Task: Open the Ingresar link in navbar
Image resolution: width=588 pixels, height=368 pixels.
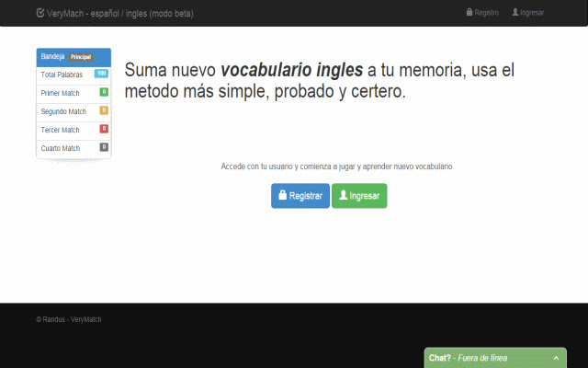Action: pos(528,12)
